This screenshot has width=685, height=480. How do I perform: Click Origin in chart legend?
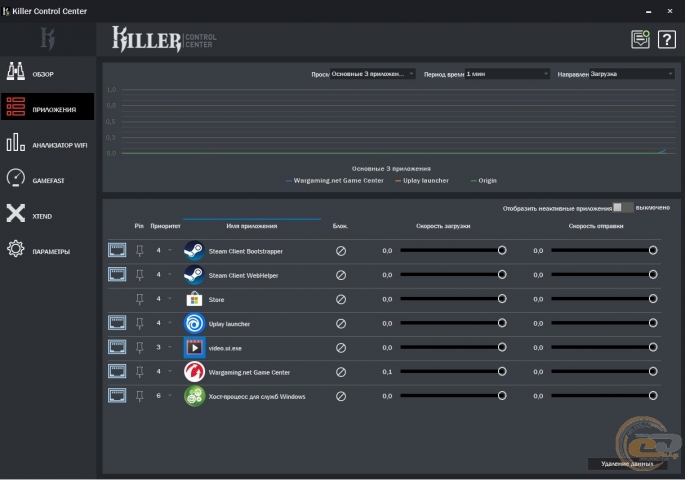point(484,180)
